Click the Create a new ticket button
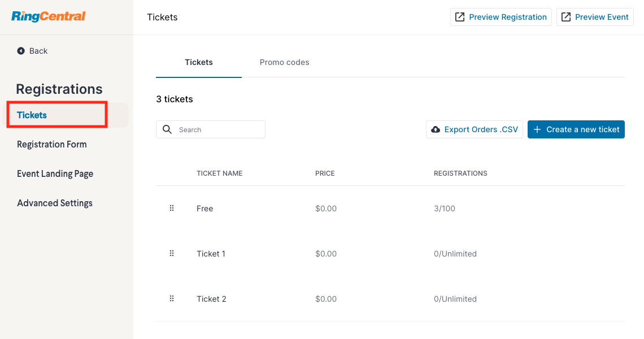The width and height of the screenshot is (644, 339). tap(576, 129)
